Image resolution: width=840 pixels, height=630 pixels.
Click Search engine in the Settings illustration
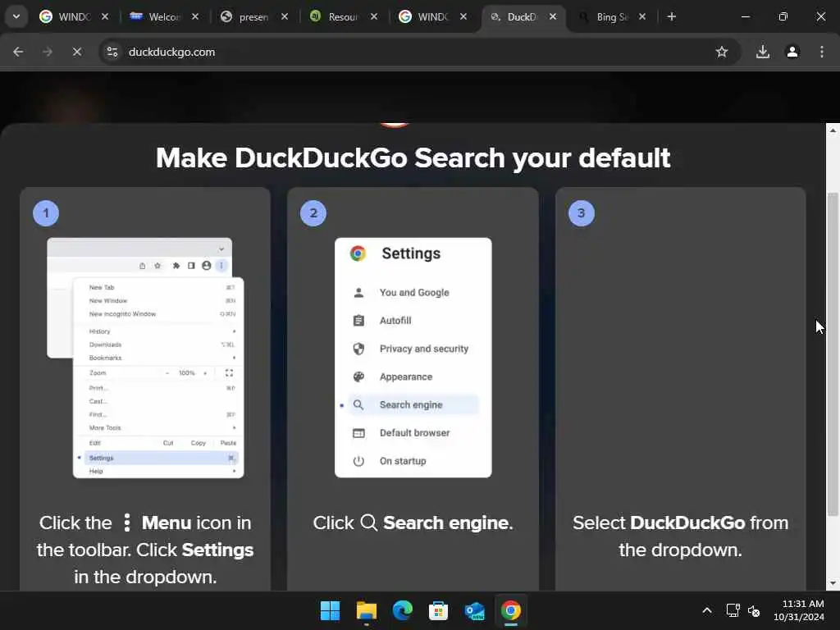413,405
